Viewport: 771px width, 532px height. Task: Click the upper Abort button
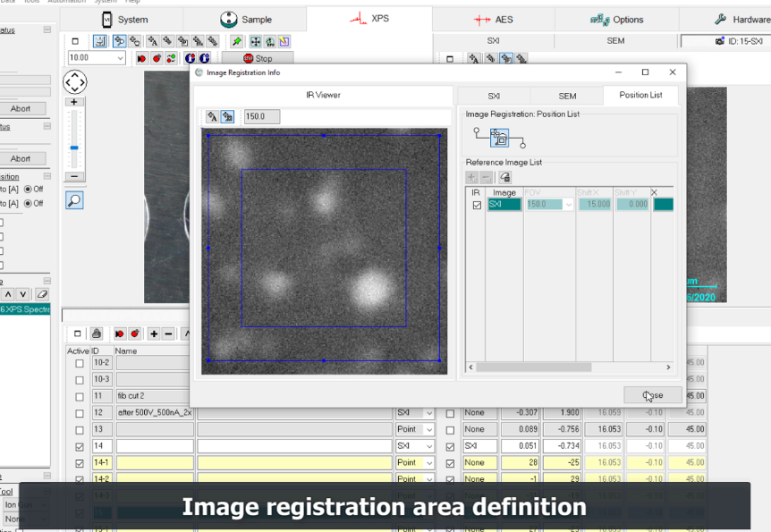(21, 109)
